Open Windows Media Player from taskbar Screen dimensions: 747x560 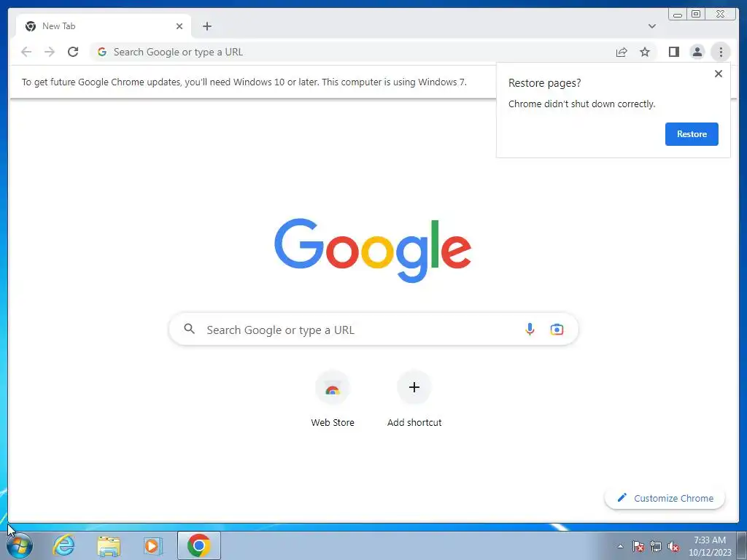pos(153,545)
